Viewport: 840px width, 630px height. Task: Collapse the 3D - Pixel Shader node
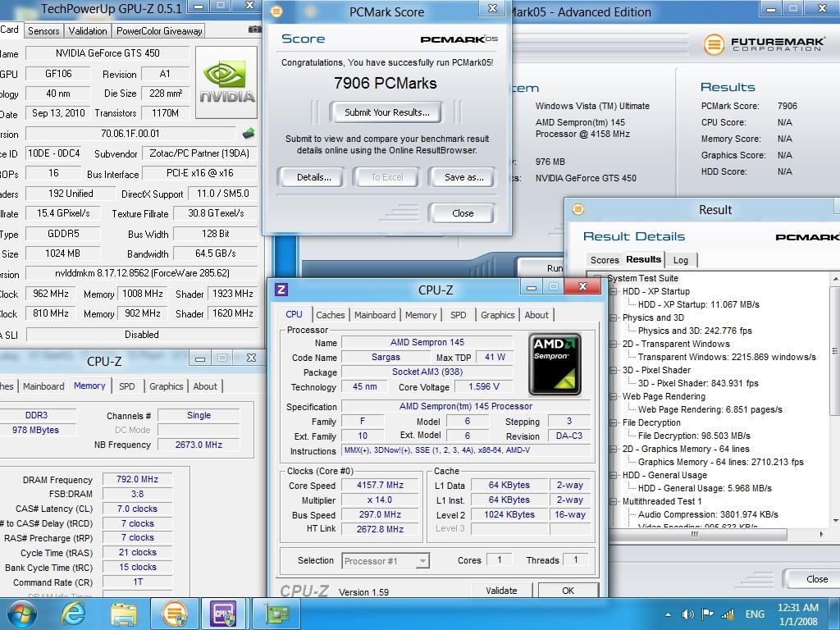(x=614, y=370)
